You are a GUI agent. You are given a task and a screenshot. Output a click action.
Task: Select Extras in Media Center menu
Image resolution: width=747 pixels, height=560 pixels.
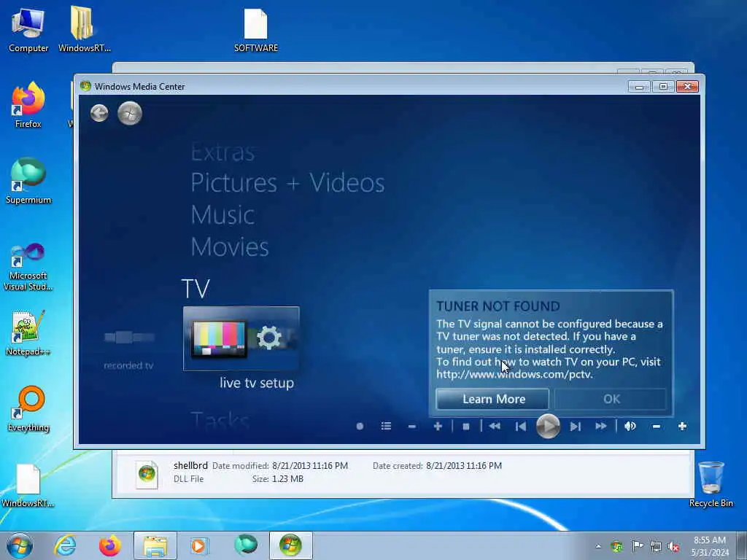[x=222, y=152]
